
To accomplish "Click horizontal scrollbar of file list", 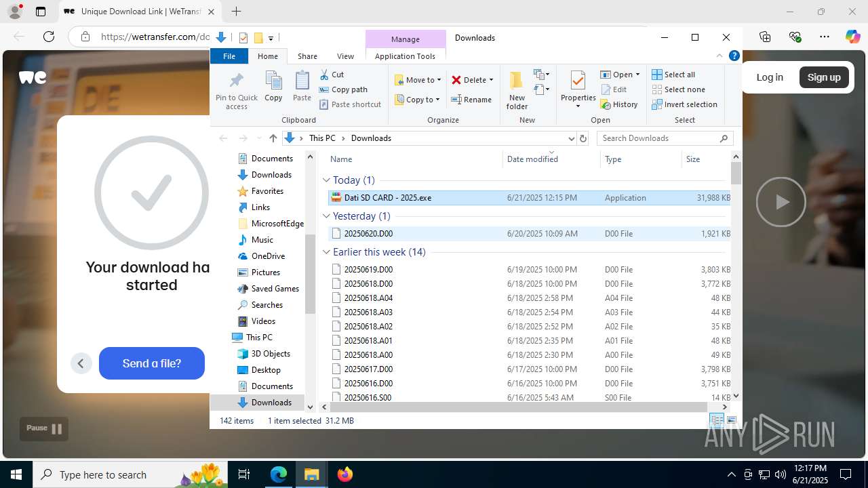I will 519,407.
